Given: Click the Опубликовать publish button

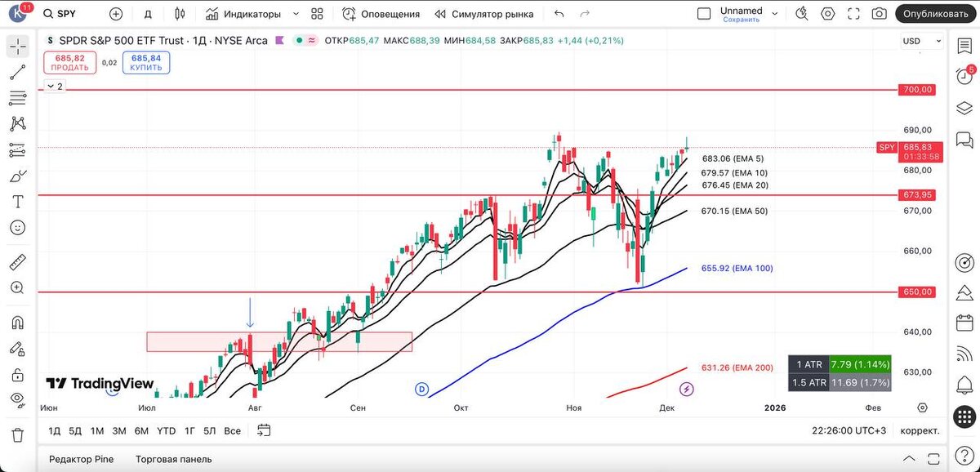Looking at the screenshot, I should tap(936, 14).
